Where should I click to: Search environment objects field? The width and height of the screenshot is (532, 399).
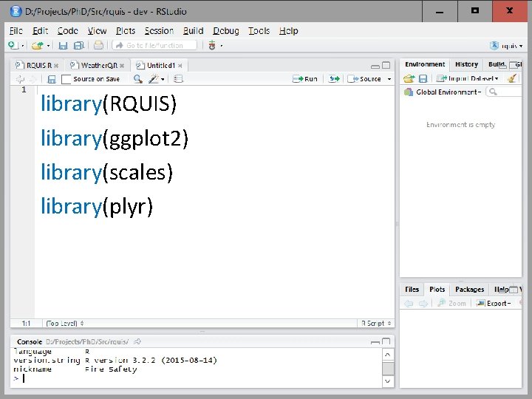tap(504, 92)
